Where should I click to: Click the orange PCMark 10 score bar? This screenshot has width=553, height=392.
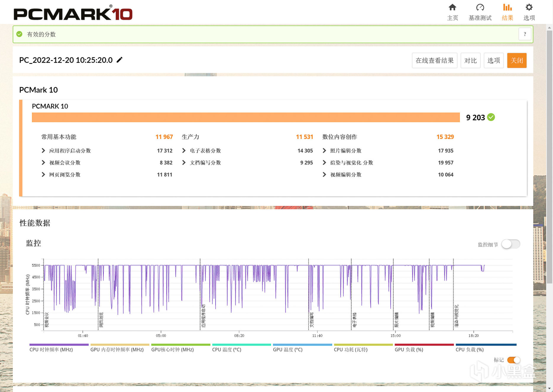(246, 117)
